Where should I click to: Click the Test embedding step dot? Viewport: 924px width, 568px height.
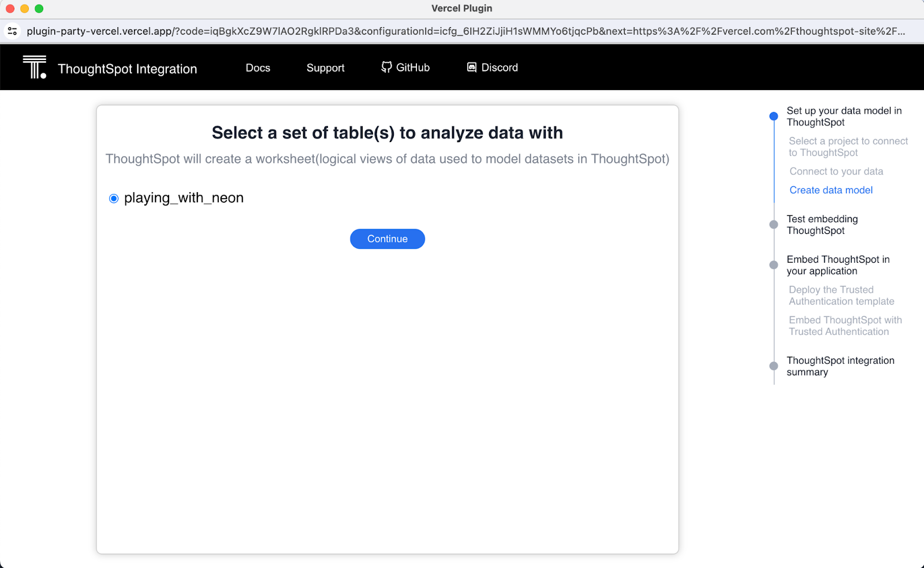(x=774, y=225)
